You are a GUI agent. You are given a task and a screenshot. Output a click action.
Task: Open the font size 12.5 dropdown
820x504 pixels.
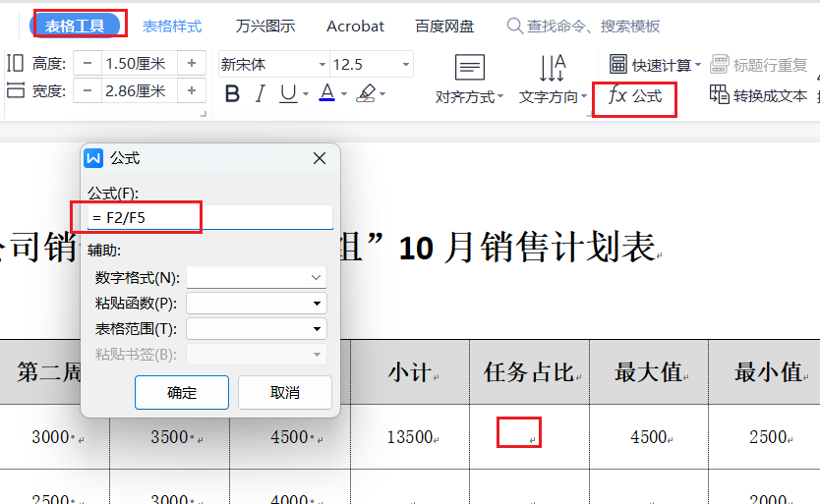point(406,65)
